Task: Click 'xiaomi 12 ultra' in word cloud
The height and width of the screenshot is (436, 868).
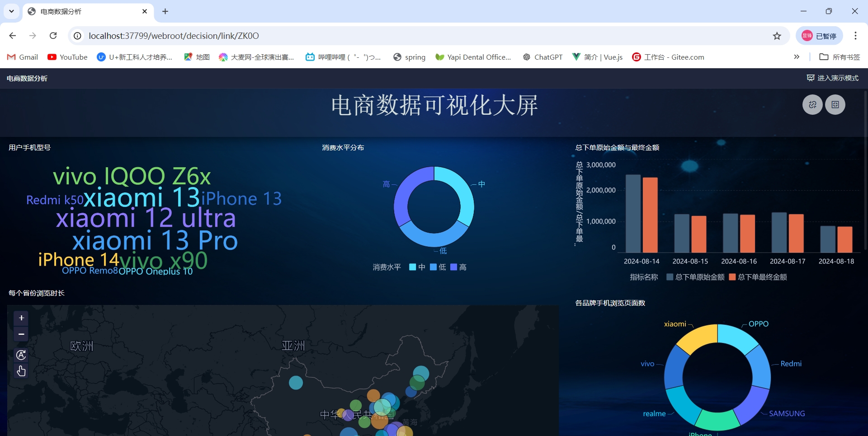Action: coord(146,218)
